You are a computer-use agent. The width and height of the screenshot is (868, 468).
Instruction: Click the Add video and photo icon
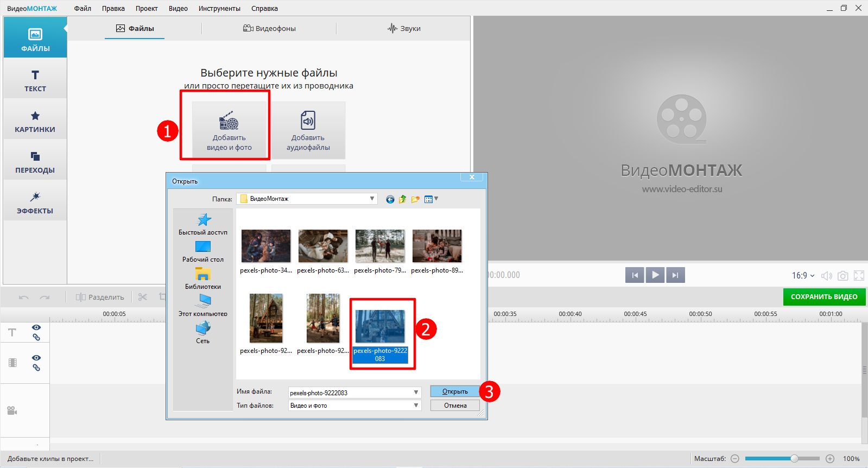(x=229, y=121)
